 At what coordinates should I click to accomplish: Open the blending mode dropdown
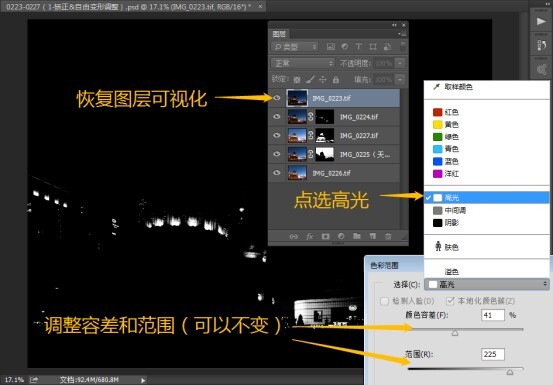point(303,63)
